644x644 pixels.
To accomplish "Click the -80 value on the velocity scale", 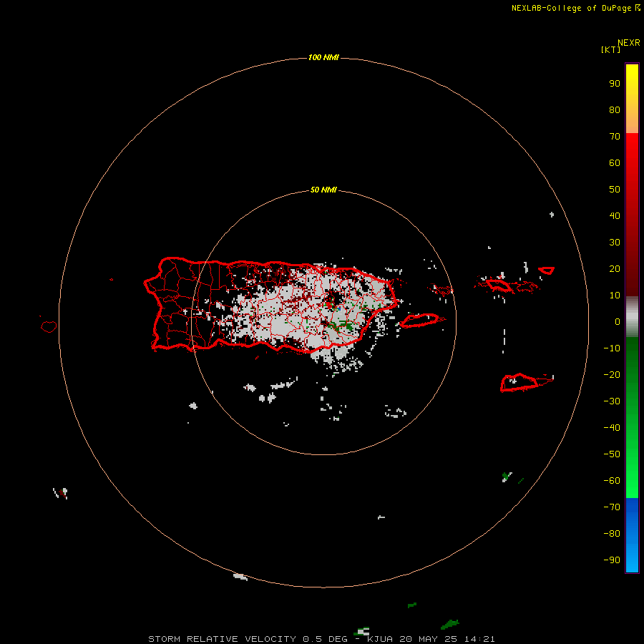I will coord(612,534).
